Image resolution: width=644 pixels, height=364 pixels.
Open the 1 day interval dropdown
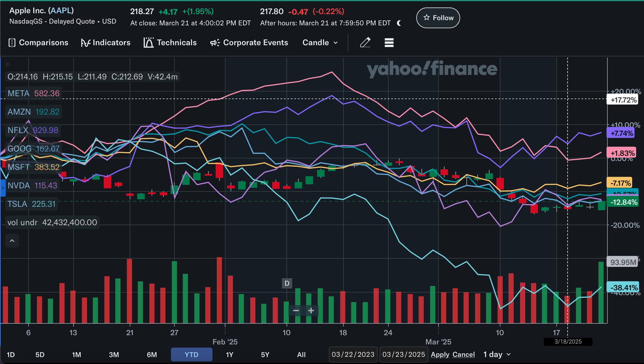(x=497, y=355)
